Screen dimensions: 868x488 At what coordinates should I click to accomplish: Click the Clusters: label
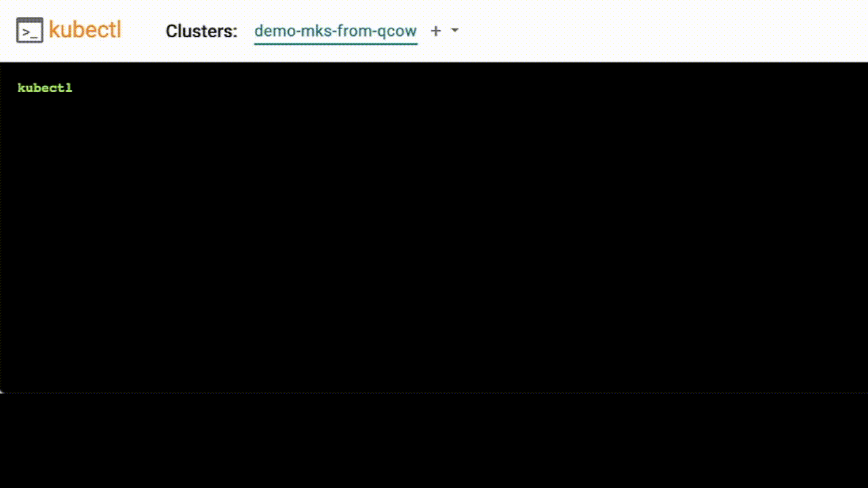(x=201, y=31)
